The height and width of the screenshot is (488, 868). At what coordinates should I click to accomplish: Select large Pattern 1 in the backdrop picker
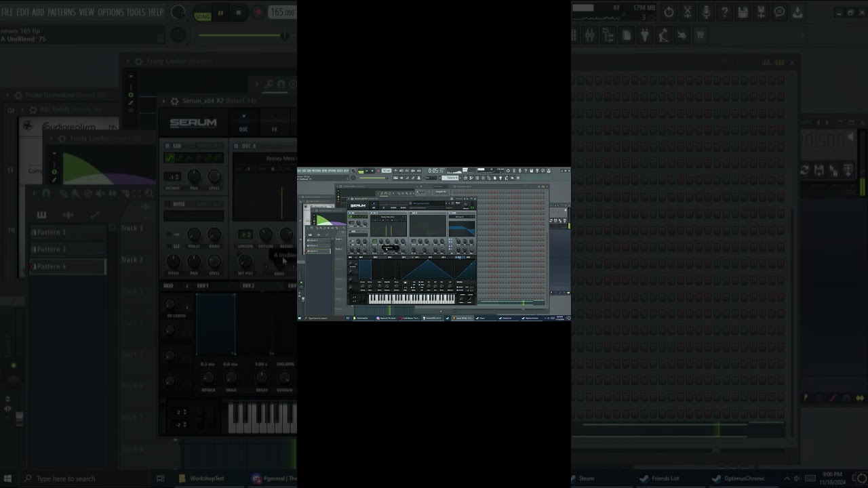coord(68,232)
